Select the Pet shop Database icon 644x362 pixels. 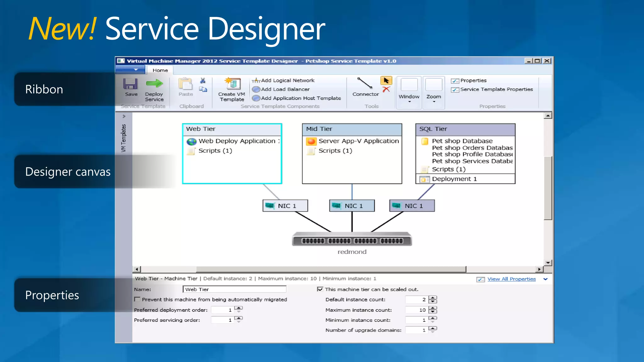425,141
